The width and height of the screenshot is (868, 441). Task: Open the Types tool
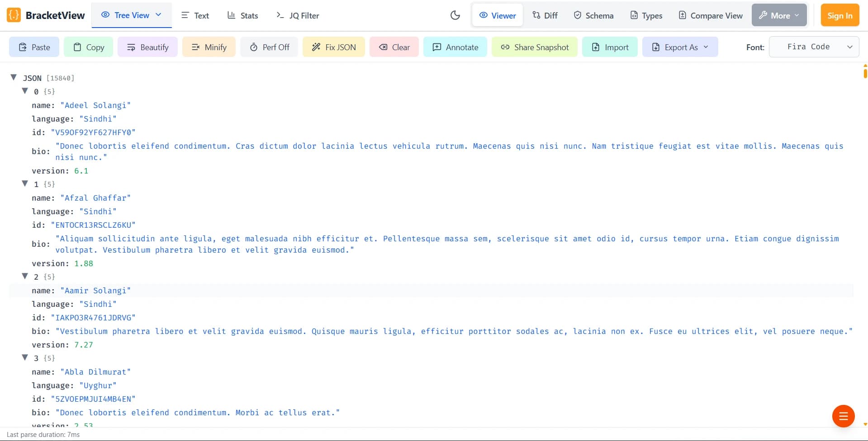(646, 15)
